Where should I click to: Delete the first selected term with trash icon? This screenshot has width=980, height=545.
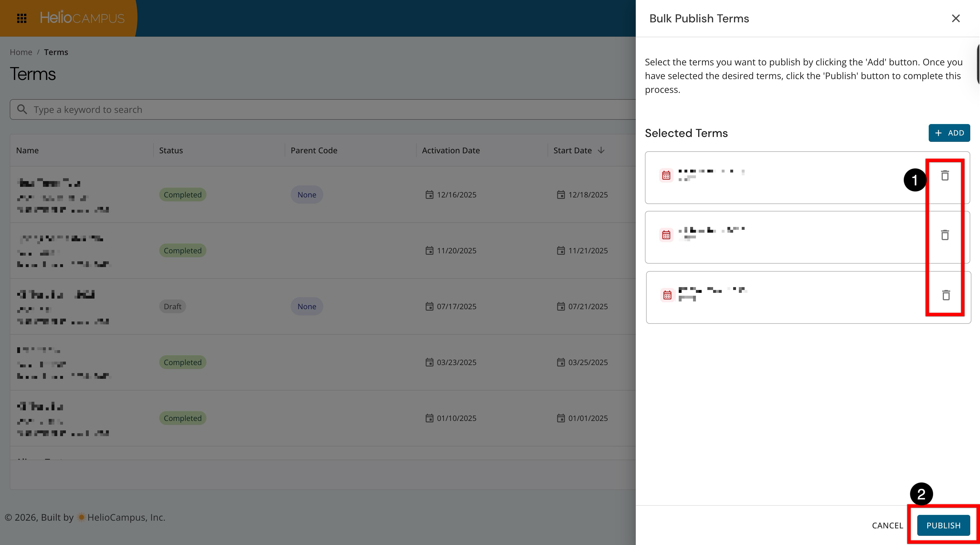click(945, 175)
